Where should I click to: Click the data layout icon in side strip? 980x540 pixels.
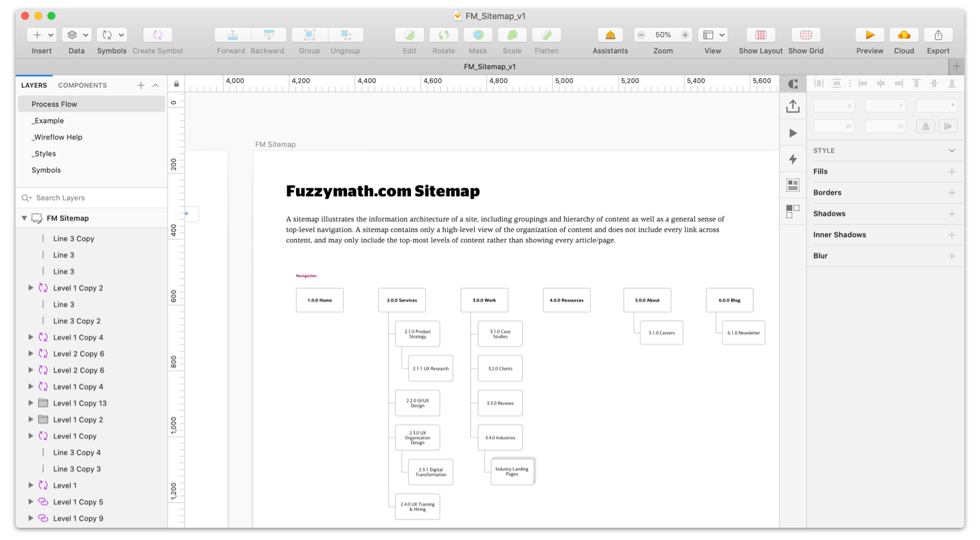(x=793, y=185)
